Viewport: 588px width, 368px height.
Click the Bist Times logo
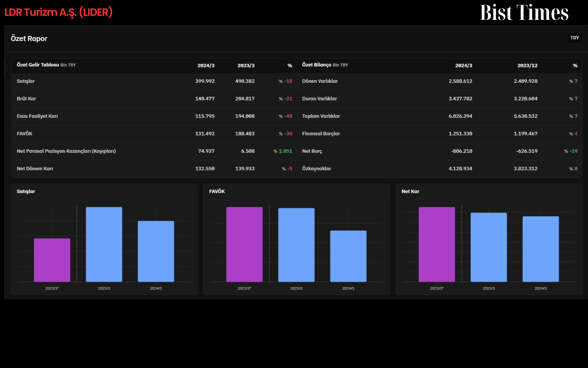coord(524,12)
